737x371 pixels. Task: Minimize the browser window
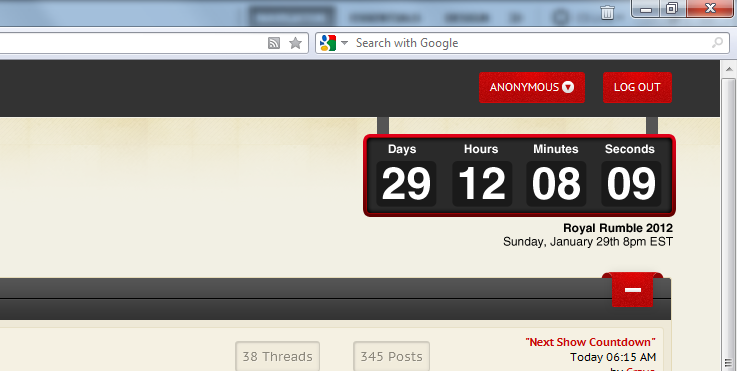point(646,8)
